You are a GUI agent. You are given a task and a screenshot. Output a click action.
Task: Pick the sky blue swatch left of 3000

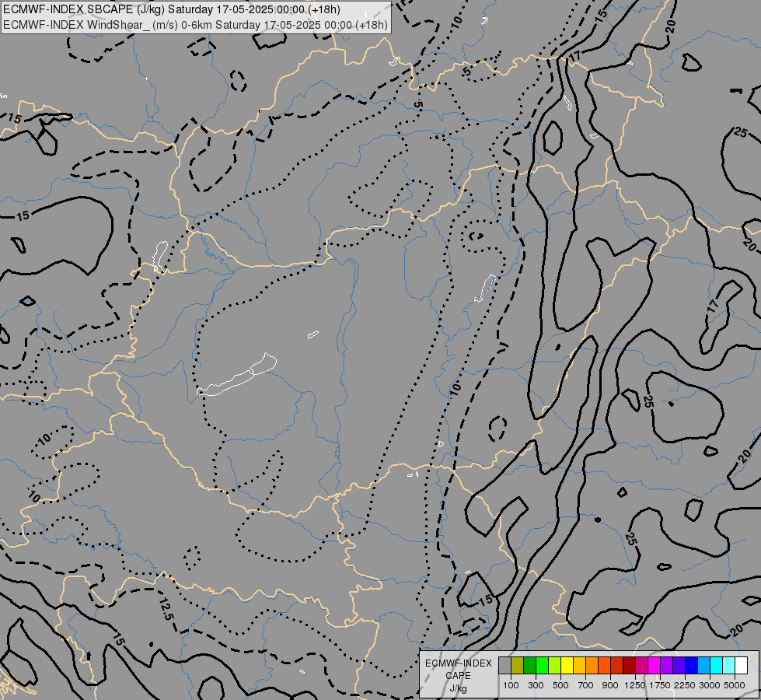[704, 665]
